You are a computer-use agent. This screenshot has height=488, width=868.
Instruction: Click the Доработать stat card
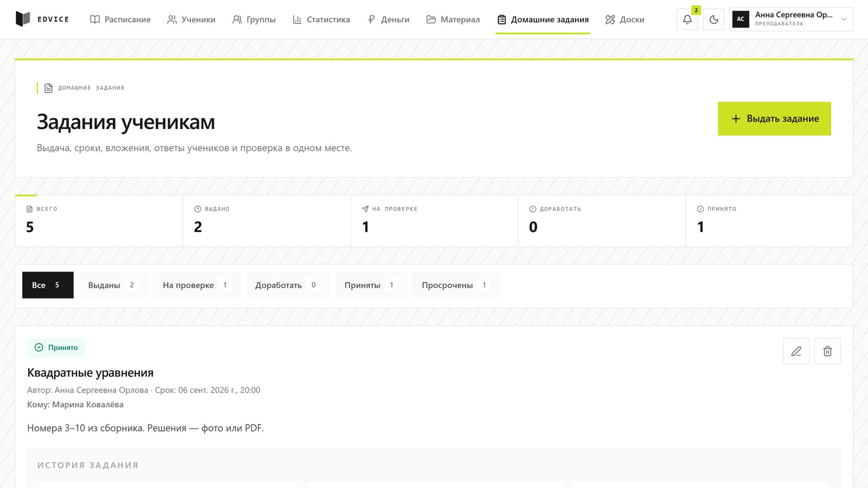602,221
